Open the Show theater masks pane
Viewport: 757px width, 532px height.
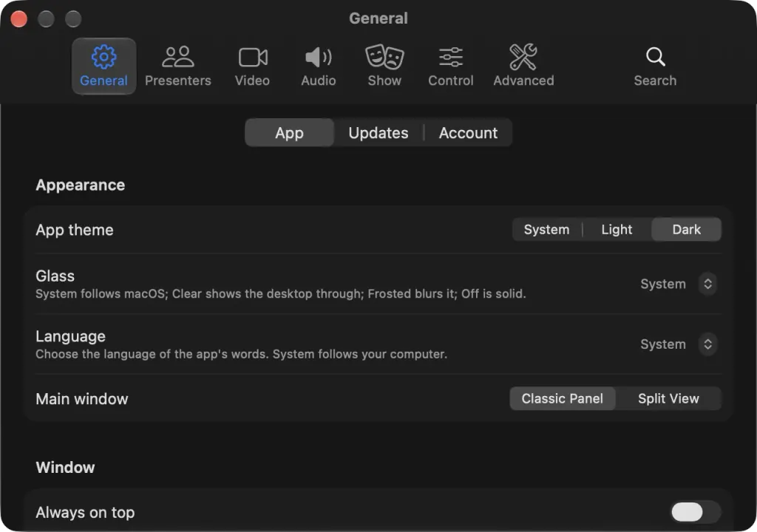pos(384,66)
